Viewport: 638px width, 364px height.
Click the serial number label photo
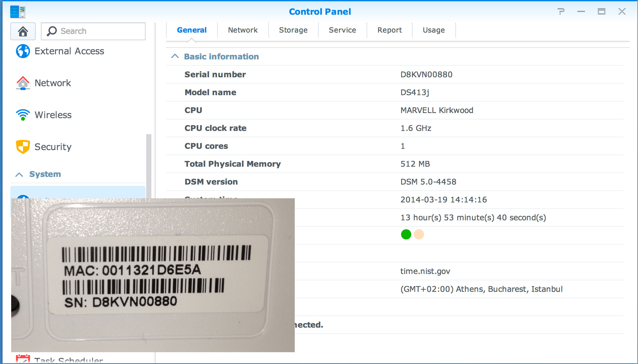(153, 275)
